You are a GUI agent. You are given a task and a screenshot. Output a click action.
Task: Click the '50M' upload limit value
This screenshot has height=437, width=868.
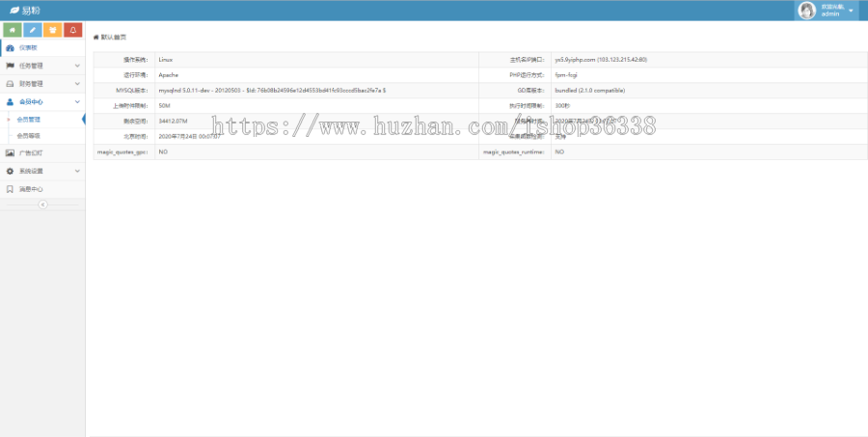click(x=164, y=105)
